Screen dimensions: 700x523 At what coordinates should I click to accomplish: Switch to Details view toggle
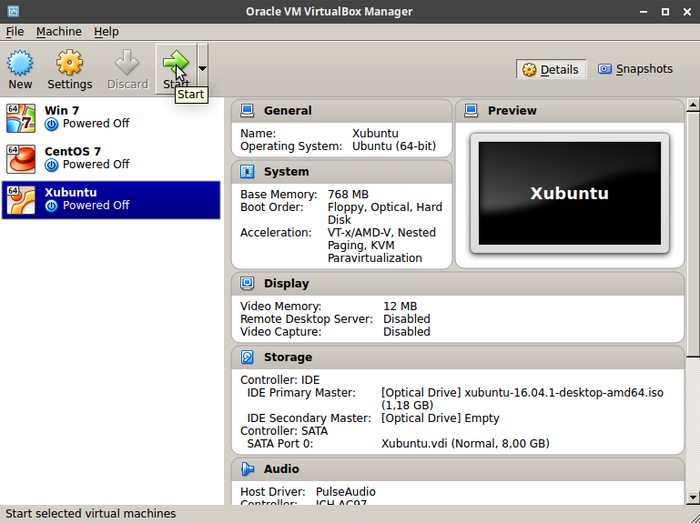pyautogui.click(x=551, y=69)
